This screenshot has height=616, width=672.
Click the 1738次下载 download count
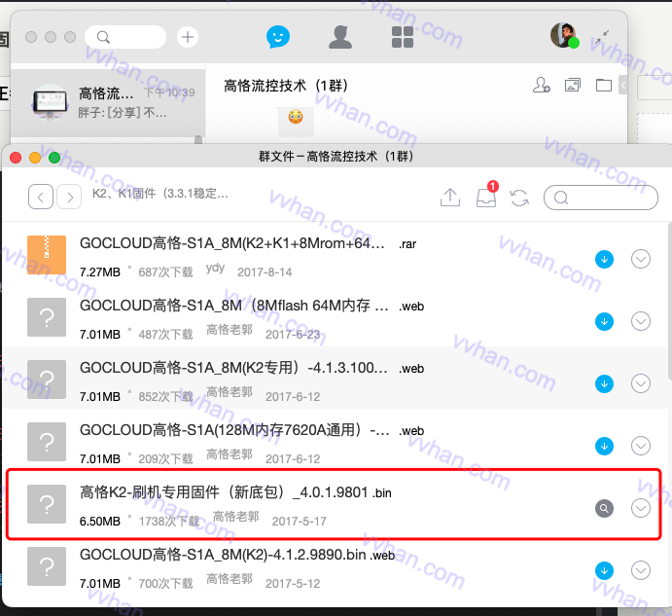169,522
